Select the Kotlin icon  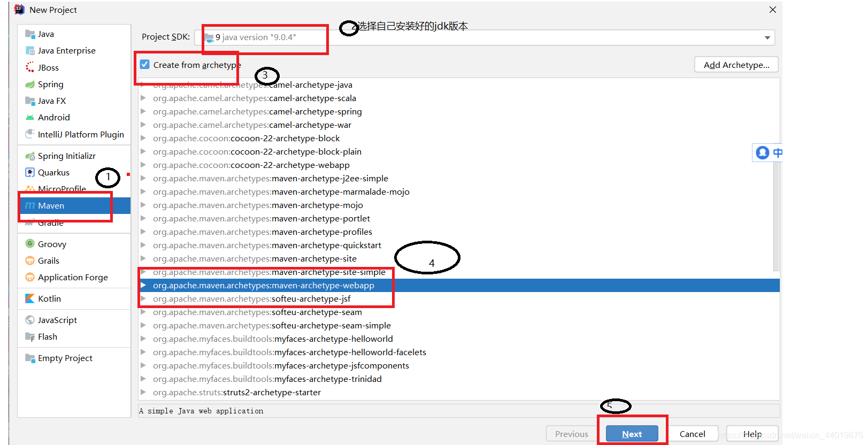coord(30,298)
